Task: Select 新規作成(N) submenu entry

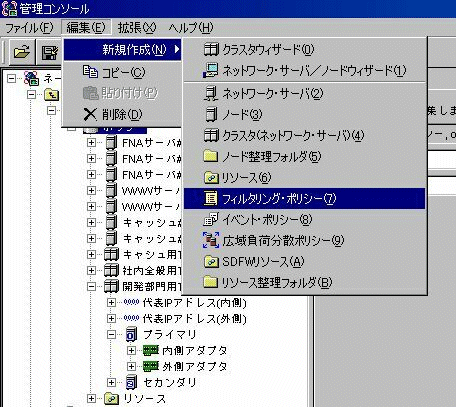Action: point(123,50)
